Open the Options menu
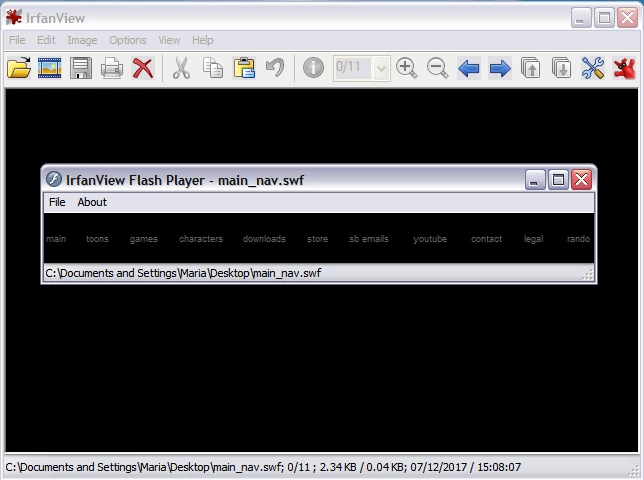Viewport: 644px width, 480px height. (x=128, y=40)
